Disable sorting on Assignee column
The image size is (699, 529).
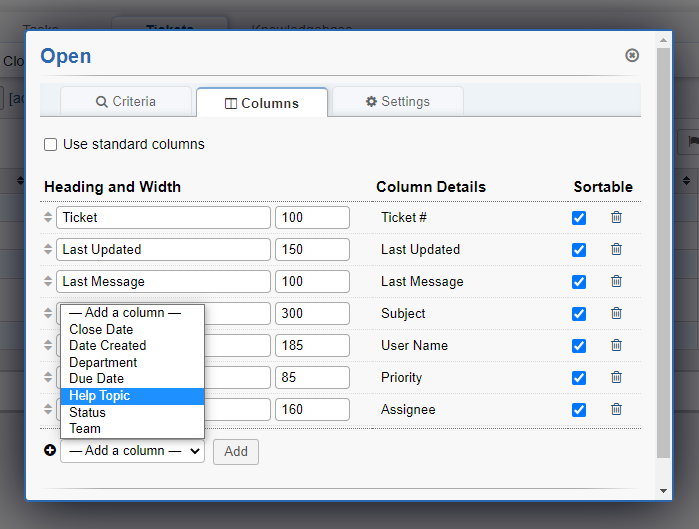pyautogui.click(x=579, y=410)
